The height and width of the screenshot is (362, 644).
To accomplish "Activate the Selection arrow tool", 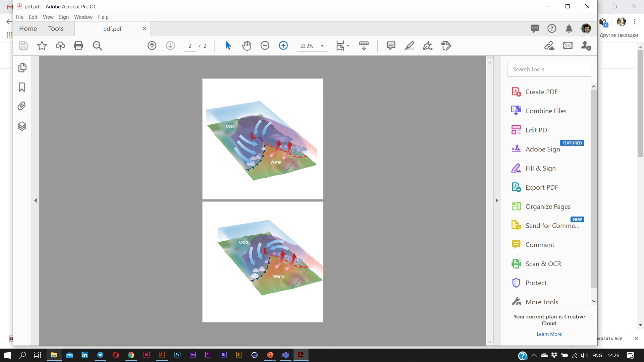I will tap(228, 46).
